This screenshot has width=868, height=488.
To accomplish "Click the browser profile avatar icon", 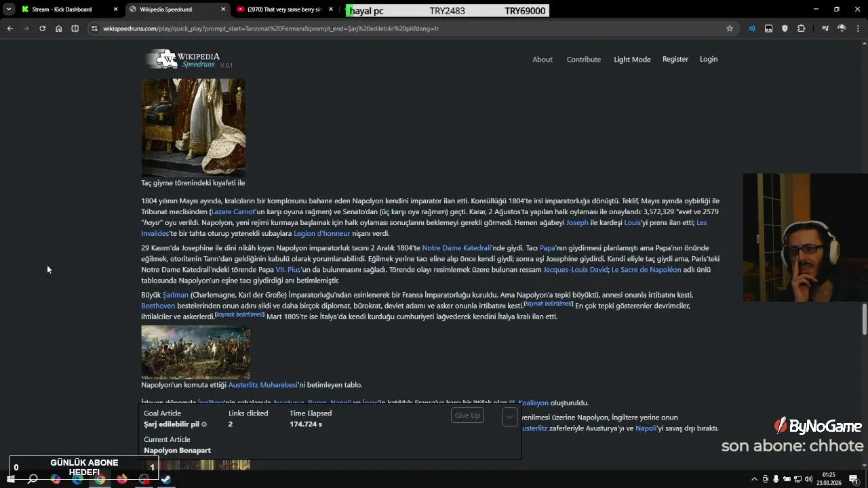I will (842, 28).
